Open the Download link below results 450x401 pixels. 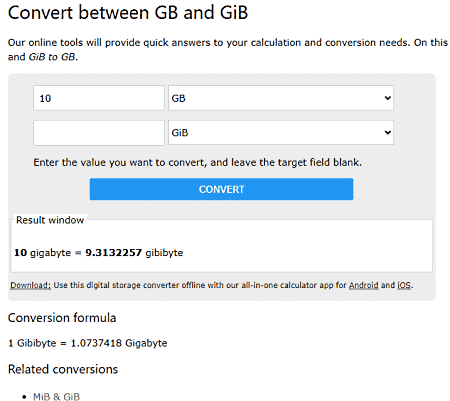(31, 285)
